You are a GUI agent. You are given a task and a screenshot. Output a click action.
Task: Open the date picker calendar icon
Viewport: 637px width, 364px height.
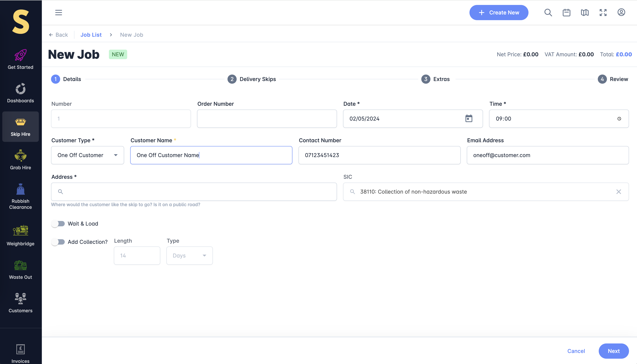pos(469,118)
